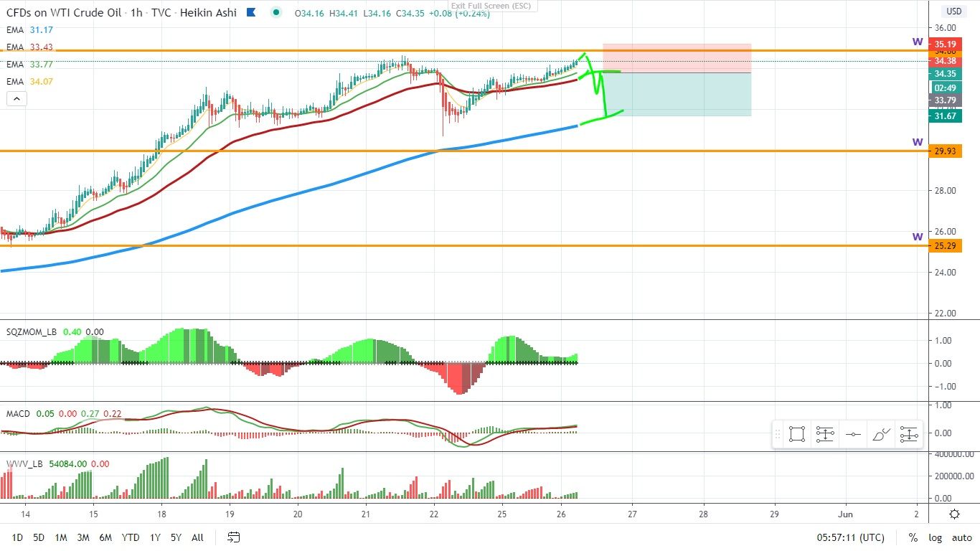The image size is (980, 551).
Task: Click the purple W marker near 29.93 level
Action: click(917, 142)
